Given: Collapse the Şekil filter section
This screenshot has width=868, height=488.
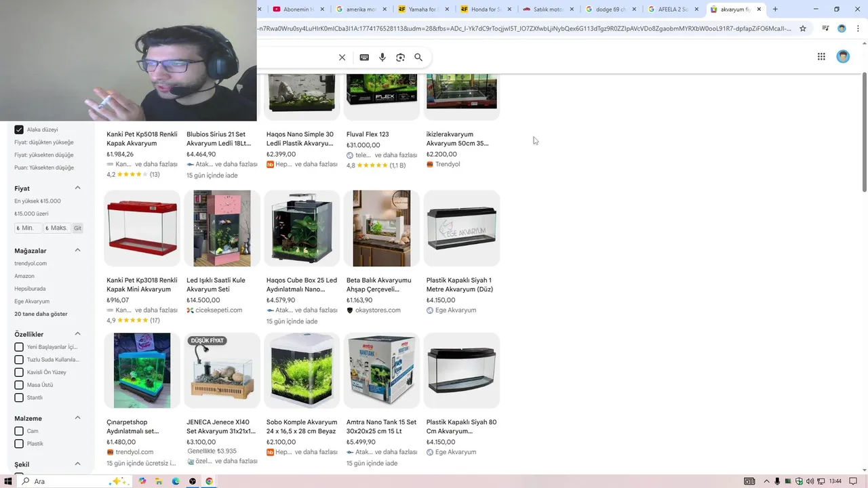Looking at the screenshot, I should pos(77,464).
